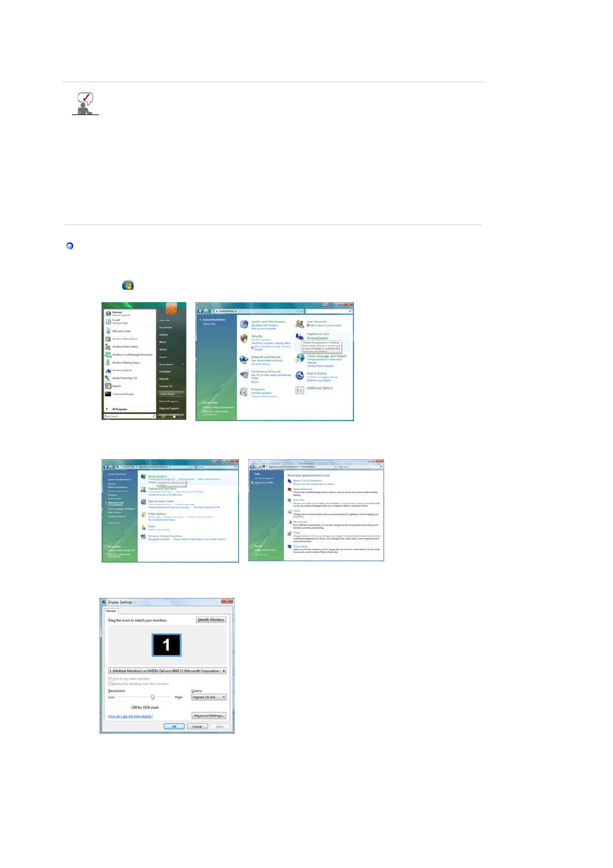This screenshot has width=613, height=868.
Task: Click Taskbar and Start Menu icon
Action: point(143,490)
